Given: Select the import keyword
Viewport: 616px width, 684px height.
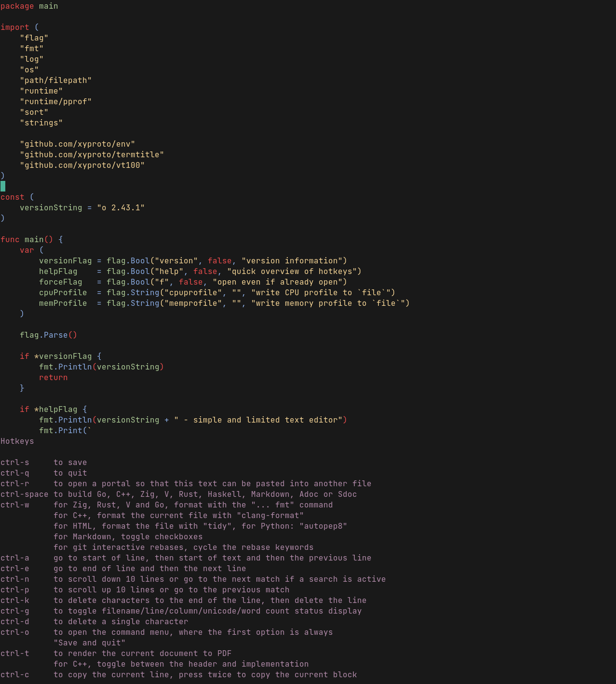Looking at the screenshot, I should click(15, 27).
